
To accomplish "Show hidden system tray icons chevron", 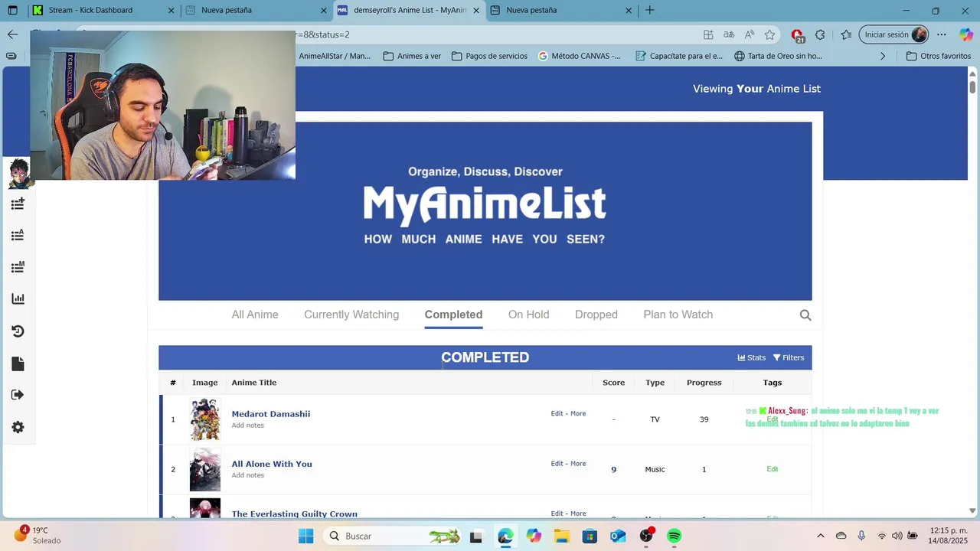I will pos(820,536).
